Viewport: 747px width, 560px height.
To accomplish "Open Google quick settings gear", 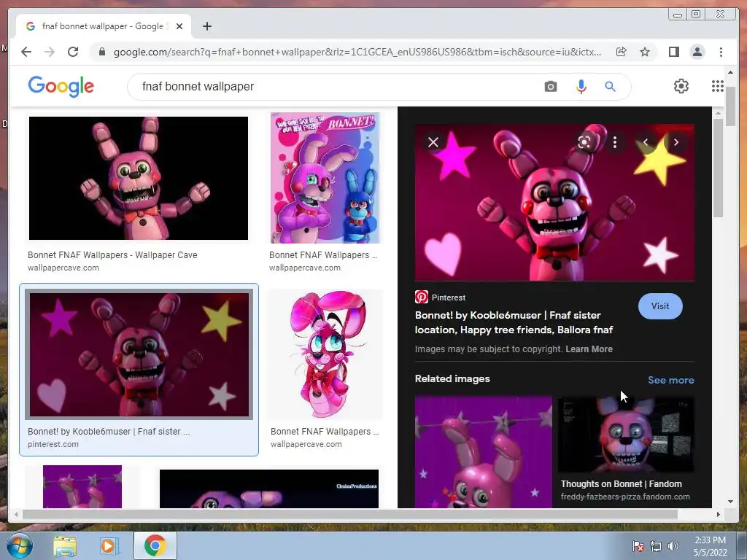I will 681,86.
